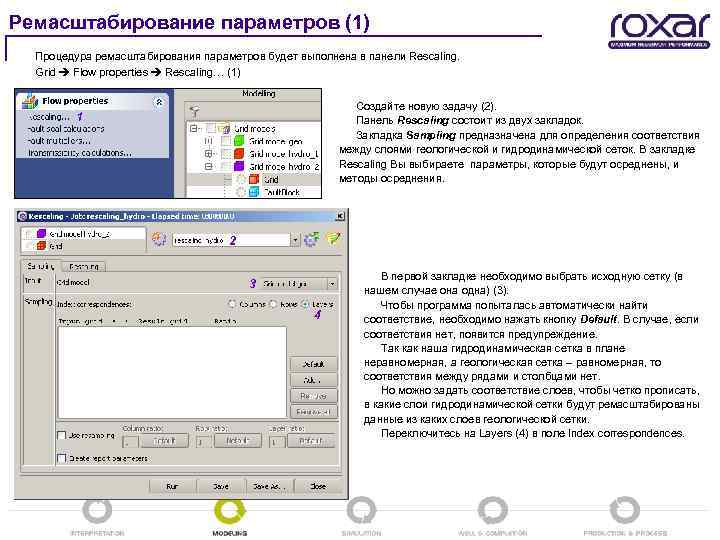This screenshot has width=720, height=540.
Task: Click the Grid model dropdown arrow button
Action: click(332, 284)
